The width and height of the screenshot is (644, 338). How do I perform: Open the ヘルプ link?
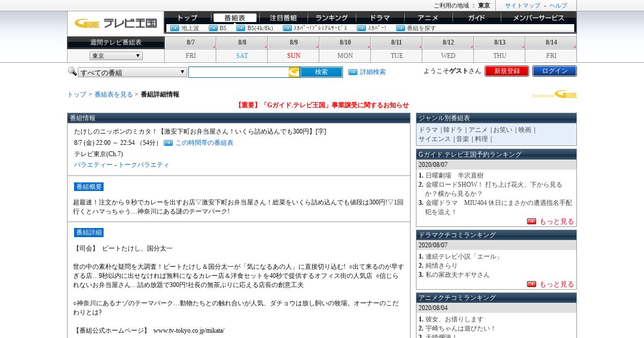point(558,5)
